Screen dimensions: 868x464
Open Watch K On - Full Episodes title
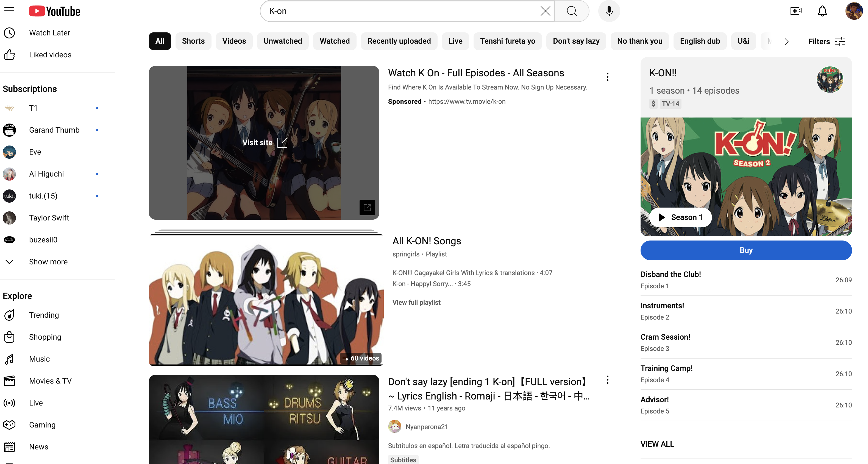(x=476, y=73)
